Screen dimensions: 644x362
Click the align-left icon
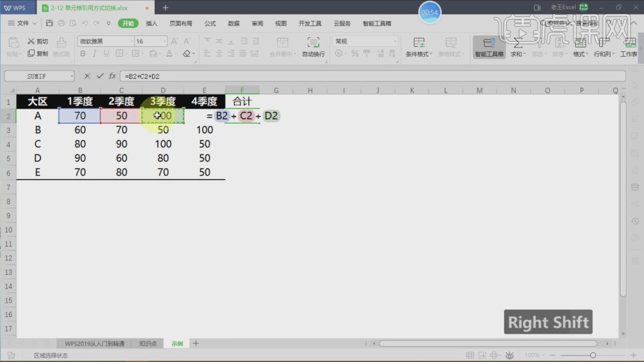(207, 53)
